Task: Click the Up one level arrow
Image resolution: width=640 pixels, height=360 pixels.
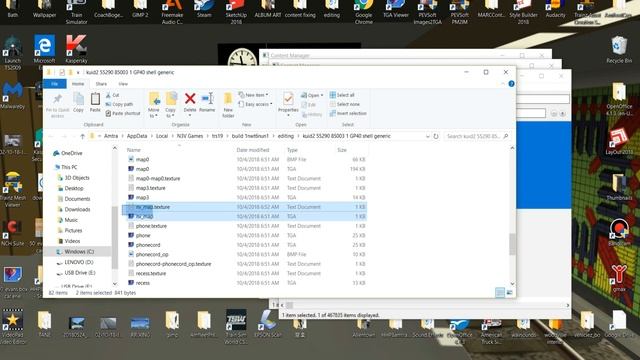Action: click(82, 136)
